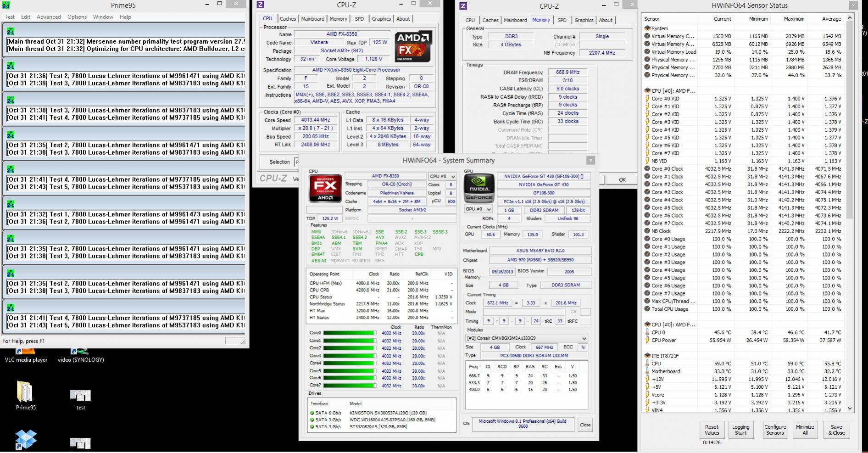The image size is (868, 453).
Task: Click the FX processor logo in System Summary
Action: pos(325,188)
